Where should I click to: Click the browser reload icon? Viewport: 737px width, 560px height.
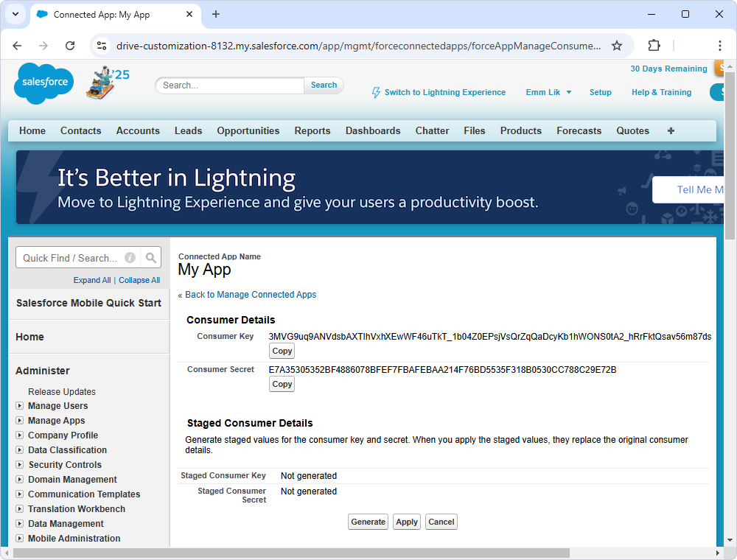click(x=70, y=45)
